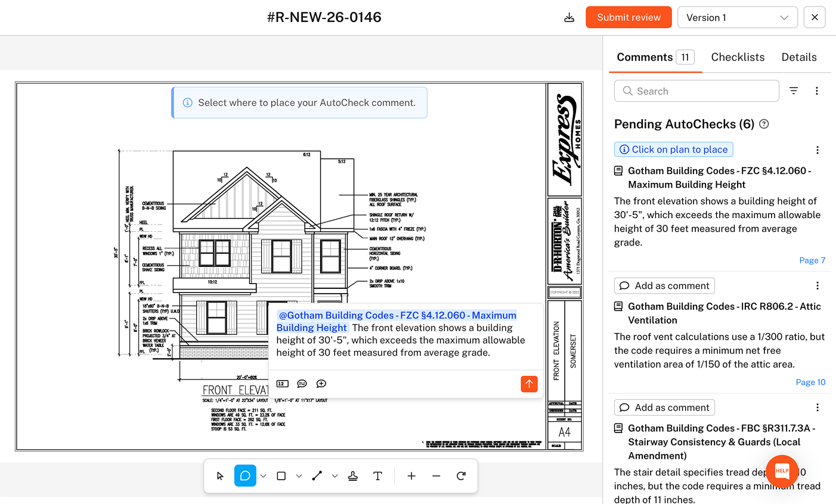Expand the line tool options chevron
The image size is (836, 504).
[335, 475]
